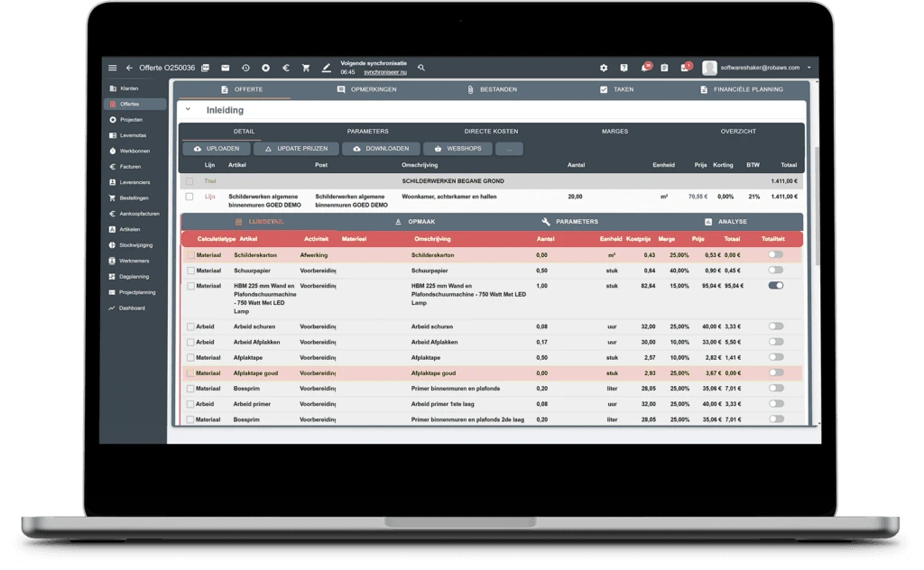Open the search magnifier icon
Screen dimensions: 924x570
(x=421, y=68)
